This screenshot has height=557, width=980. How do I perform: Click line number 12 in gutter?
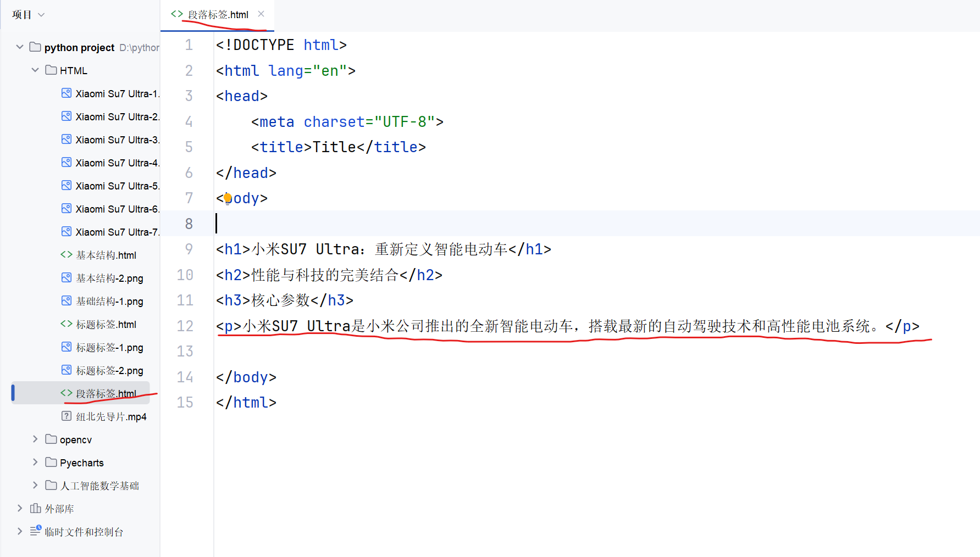point(185,326)
